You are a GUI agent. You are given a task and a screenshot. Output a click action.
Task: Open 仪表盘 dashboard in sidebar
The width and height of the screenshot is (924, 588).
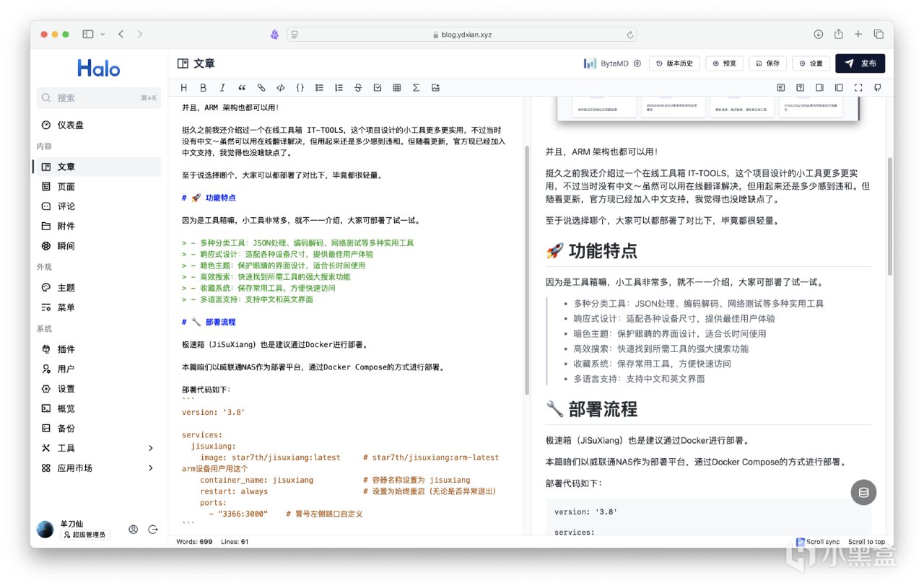coord(99,125)
